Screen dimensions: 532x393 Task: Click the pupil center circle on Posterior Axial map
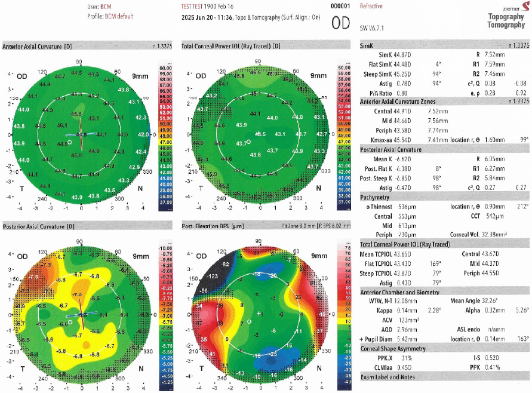point(70,321)
